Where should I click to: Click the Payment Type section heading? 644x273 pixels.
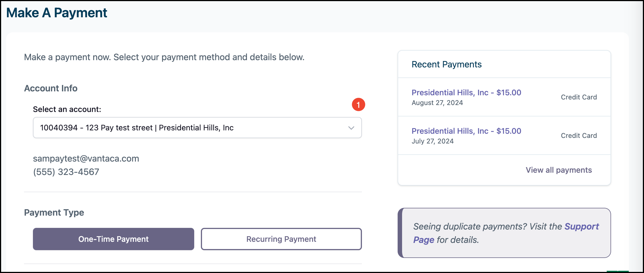click(x=54, y=213)
